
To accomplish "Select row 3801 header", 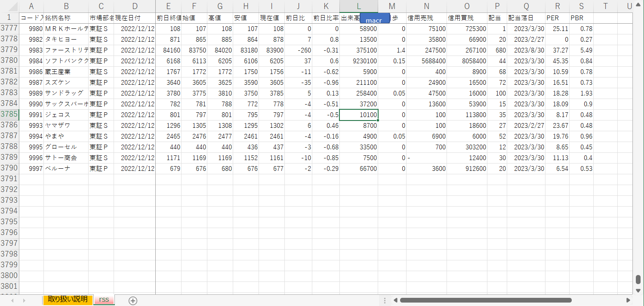I will (x=9, y=286).
